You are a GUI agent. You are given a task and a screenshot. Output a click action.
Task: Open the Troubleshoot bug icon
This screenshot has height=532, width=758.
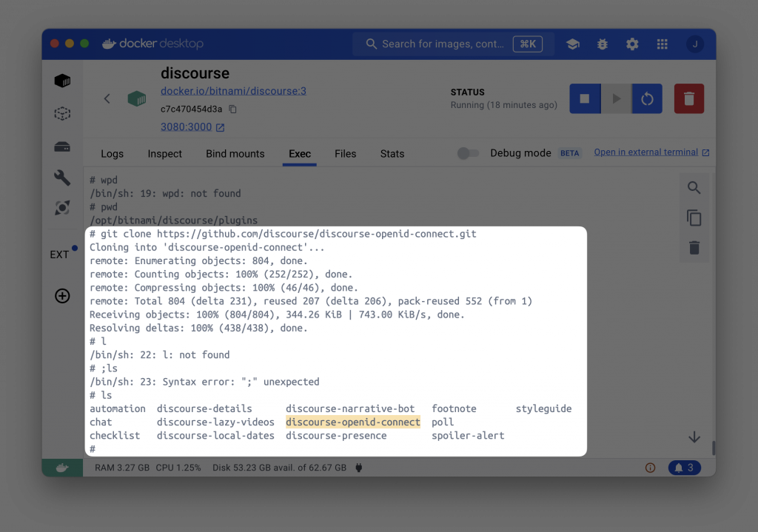coord(603,44)
